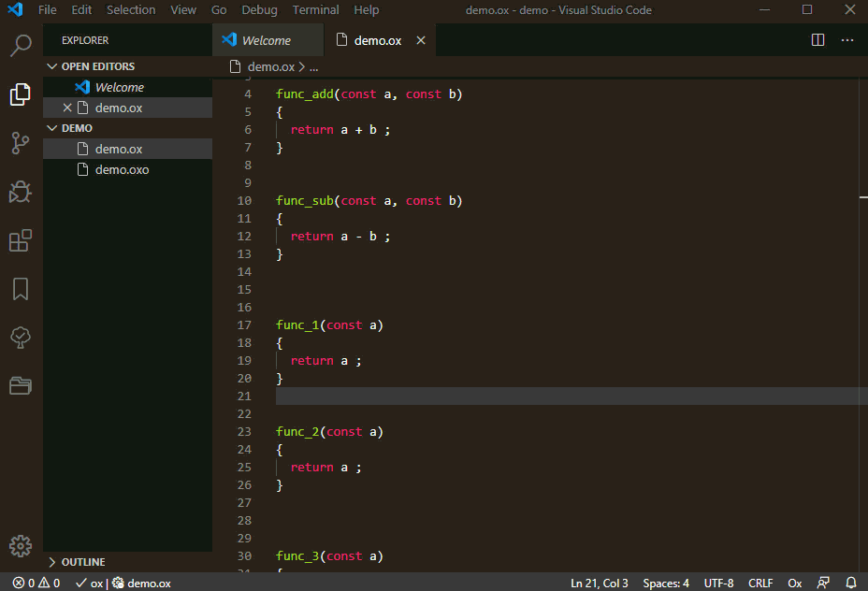Open the Bookmarks view icon
868x591 pixels.
pos(21,289)
